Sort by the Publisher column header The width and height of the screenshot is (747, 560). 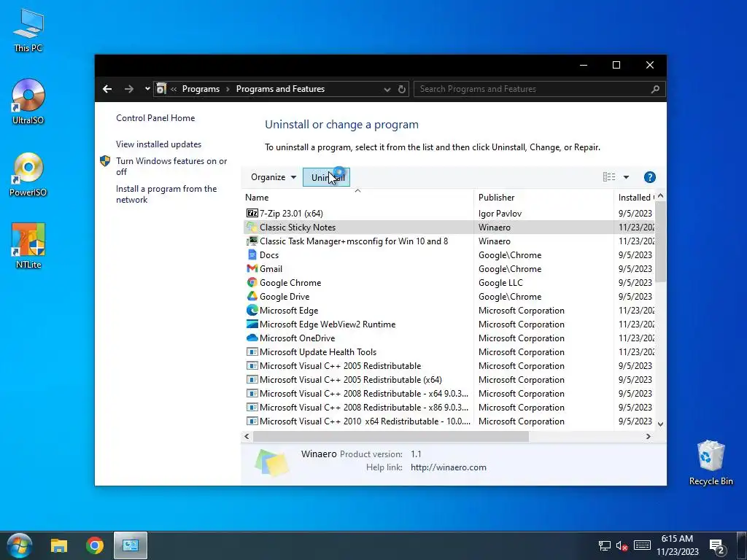(543, 197)
